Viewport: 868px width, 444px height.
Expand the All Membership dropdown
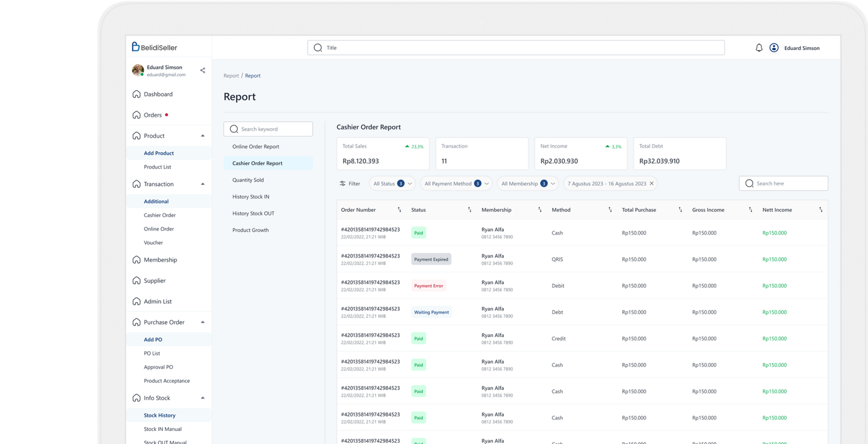[527, 183]
